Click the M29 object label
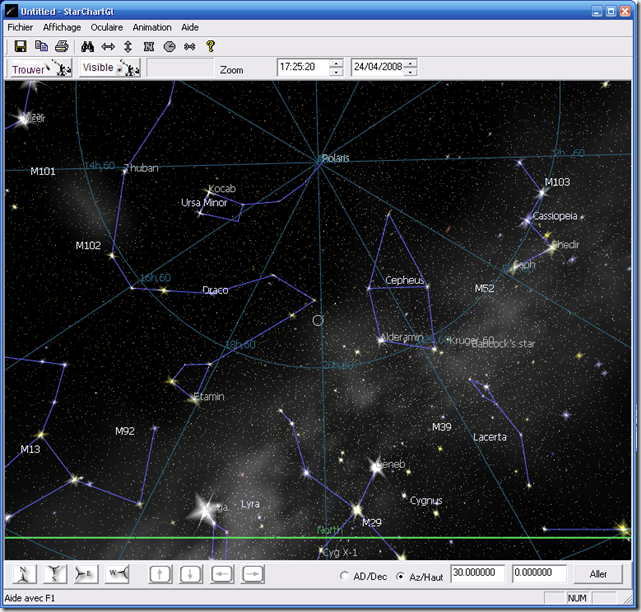Viewport: 641px width, 612px height. (372, 522)
